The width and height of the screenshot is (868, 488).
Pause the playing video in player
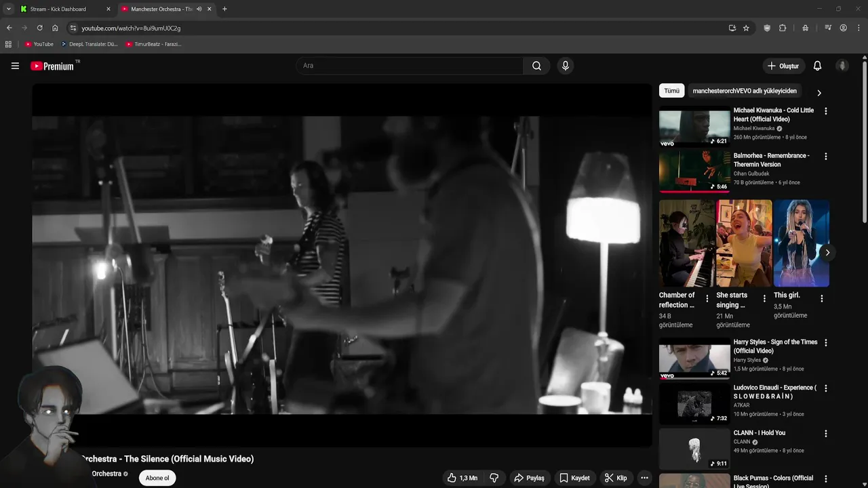click(342, 264)
